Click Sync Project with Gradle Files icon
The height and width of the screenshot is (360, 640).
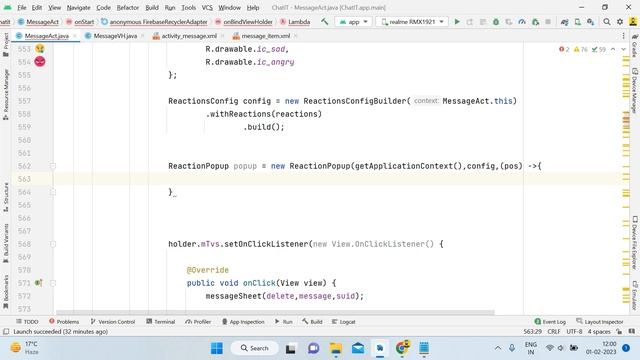tap(564, 22)
